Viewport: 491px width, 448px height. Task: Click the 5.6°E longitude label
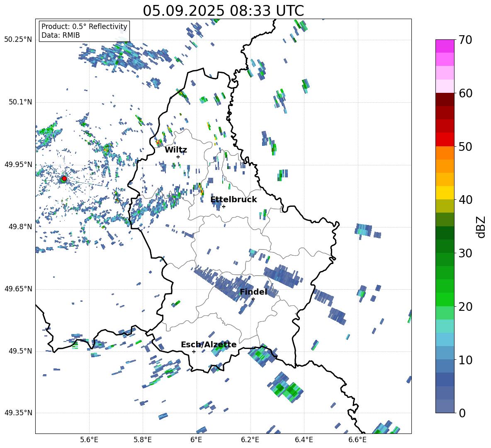point(89,440)
